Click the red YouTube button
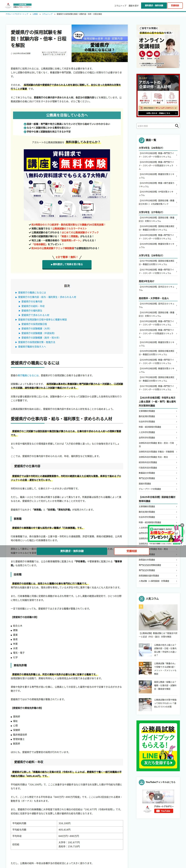Screen dimensions: 186x868 coord(164,811)
